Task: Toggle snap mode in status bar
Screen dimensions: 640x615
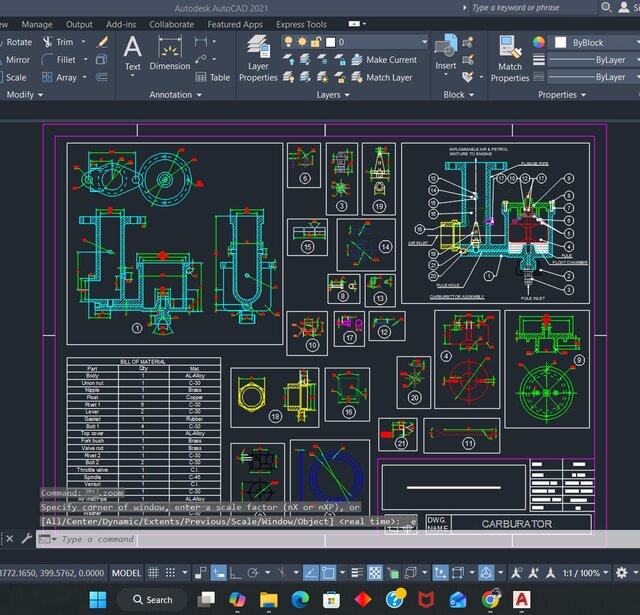Action: coord(171,573)
